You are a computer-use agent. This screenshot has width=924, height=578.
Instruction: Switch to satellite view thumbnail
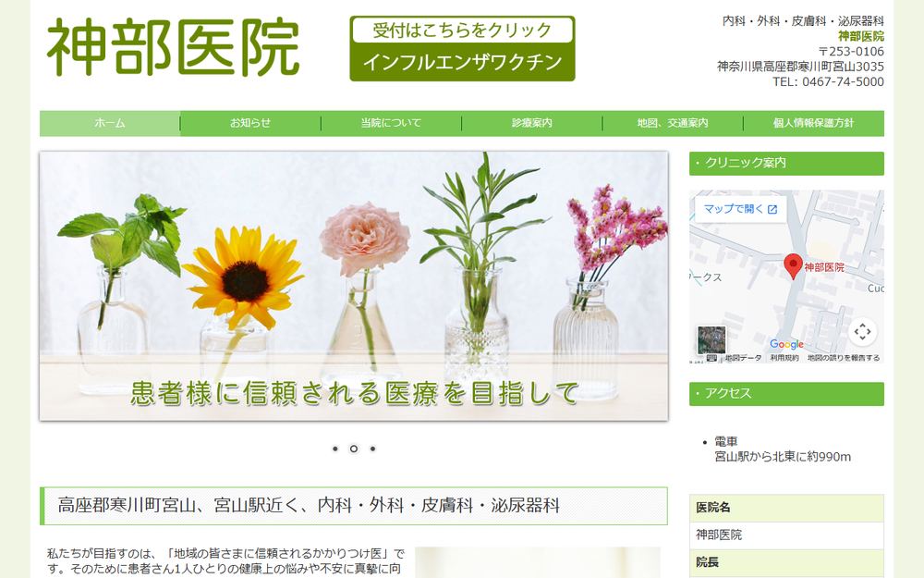click(711, 340)
